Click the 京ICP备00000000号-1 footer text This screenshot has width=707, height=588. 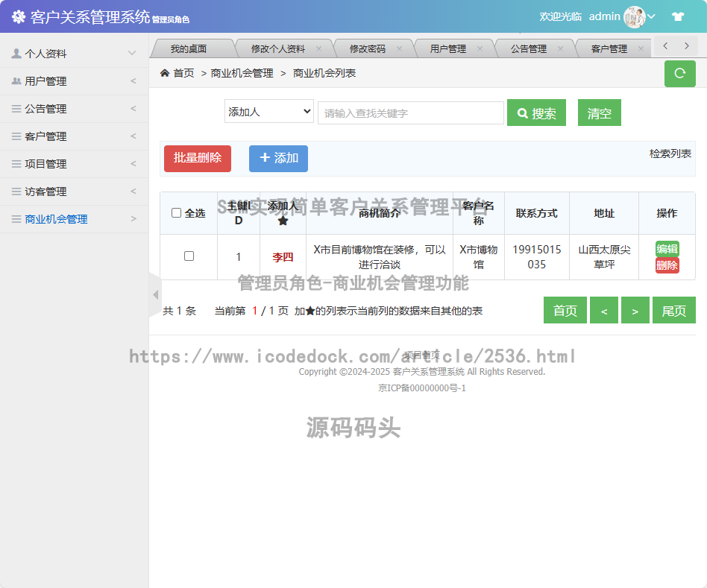(x=421, y=388)
